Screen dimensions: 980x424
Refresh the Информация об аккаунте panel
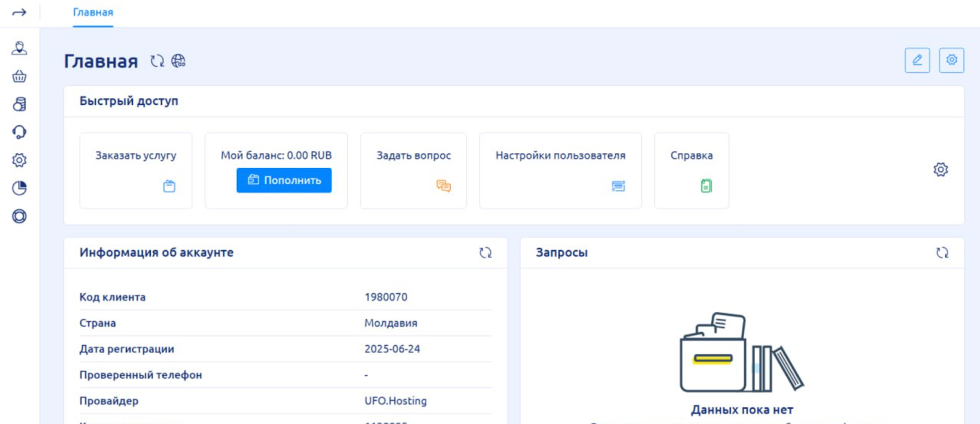(486, 253)
